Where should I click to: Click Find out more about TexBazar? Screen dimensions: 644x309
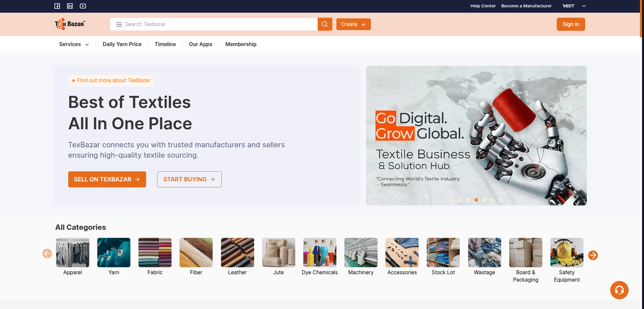click(111, 81)
